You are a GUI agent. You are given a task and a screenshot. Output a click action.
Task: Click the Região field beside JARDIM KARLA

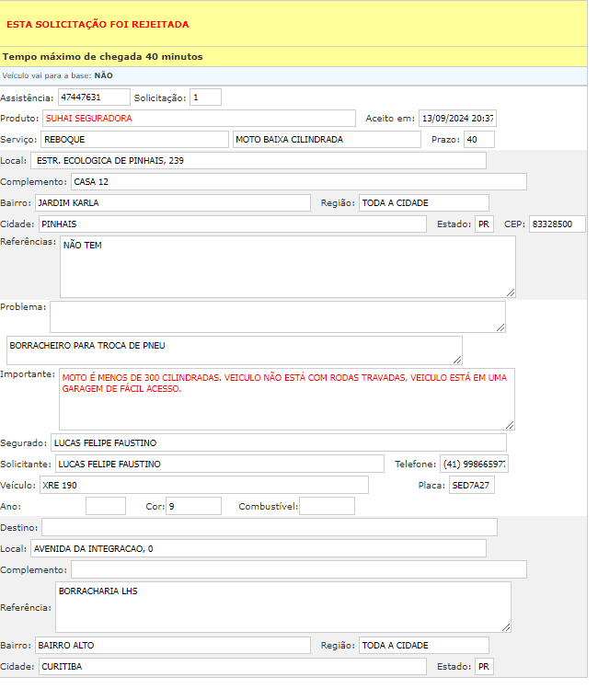coord(424,203)
